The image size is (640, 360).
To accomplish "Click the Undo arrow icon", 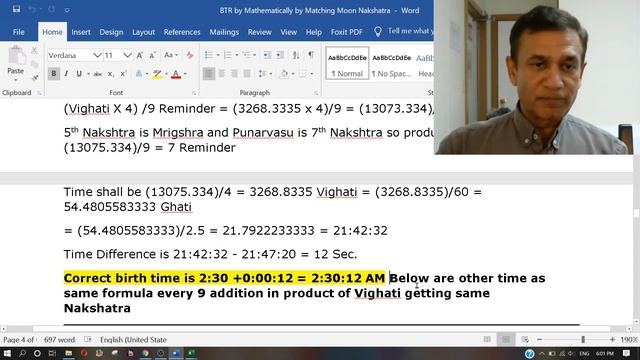I will click(x=31, y=9).
